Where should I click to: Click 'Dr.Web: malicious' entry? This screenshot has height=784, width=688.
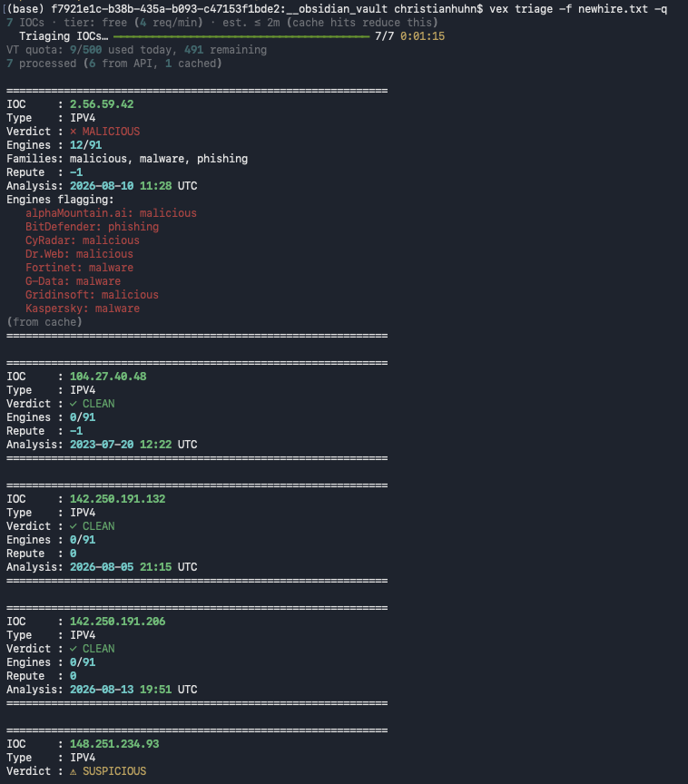pyautogui.click(x=80, y=254)
